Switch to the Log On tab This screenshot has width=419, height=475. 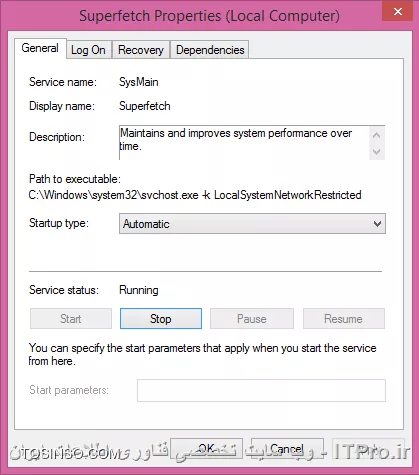tap(88, 50)
